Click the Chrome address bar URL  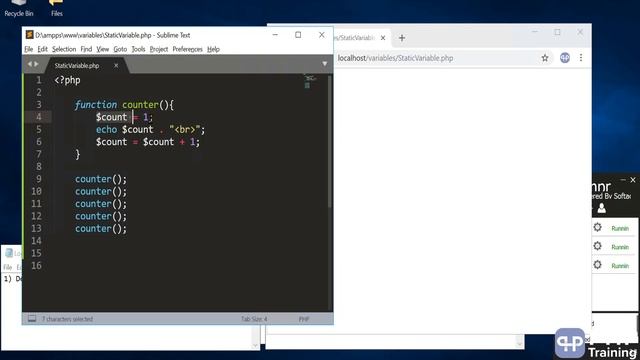(395, 58)
